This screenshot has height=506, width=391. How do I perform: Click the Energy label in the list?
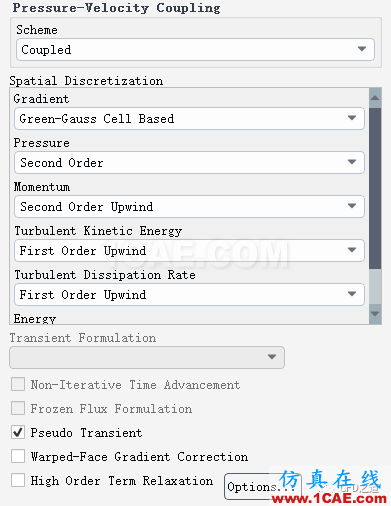35,319
